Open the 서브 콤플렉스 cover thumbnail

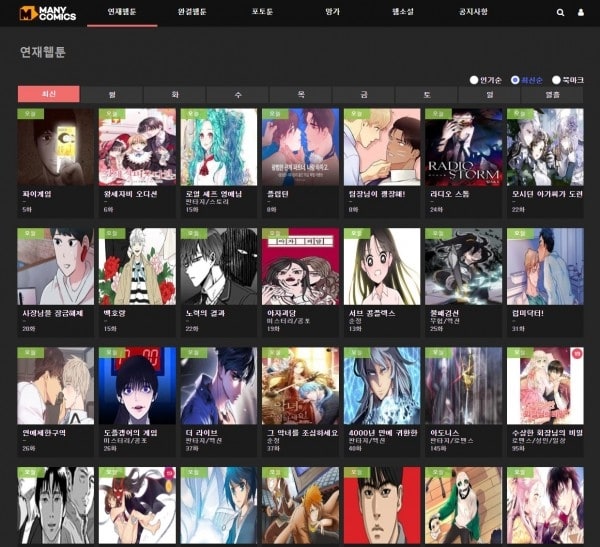click(x=382, y=266)
